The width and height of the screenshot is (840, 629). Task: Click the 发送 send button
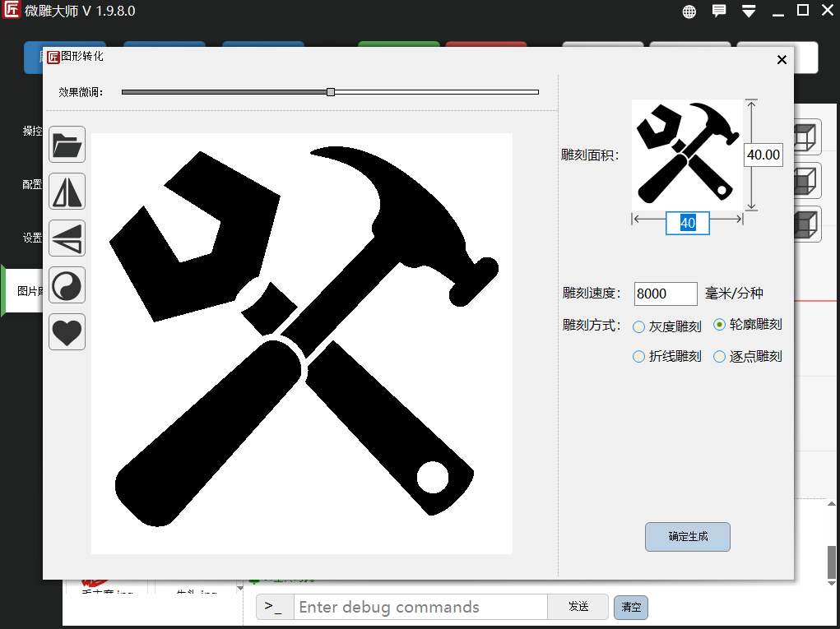click(578, 607)
